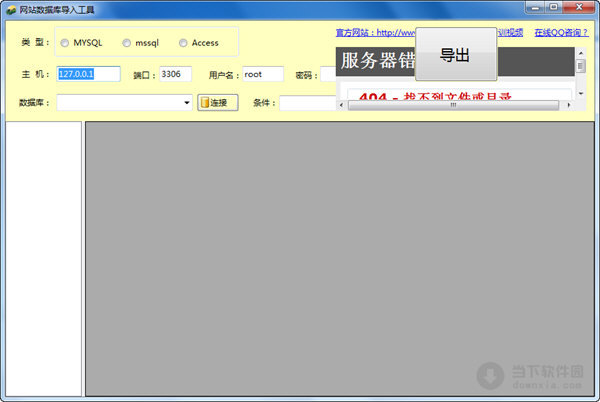Click the condition (条件) input field

click(x=306, y=102)
